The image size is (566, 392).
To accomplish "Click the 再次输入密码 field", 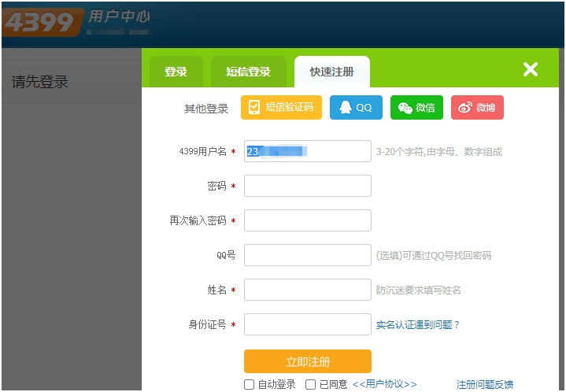I will [x=307, y=220].
